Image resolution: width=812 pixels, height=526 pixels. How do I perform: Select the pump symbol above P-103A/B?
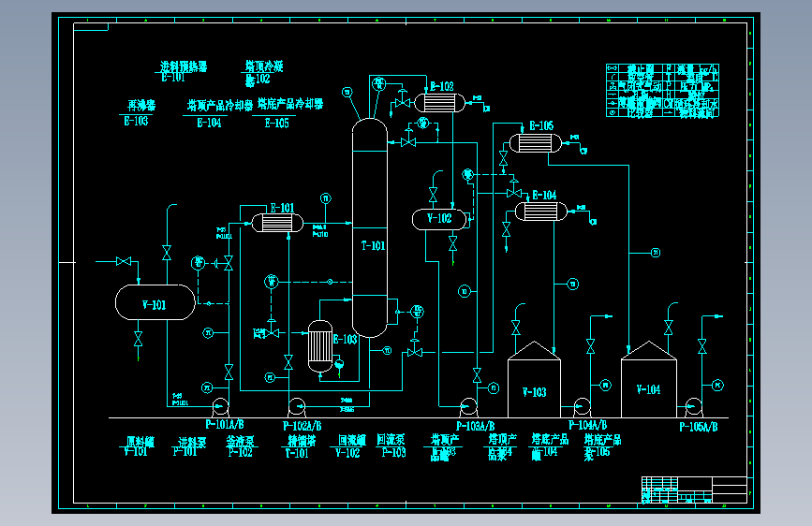tap(468, 407)
